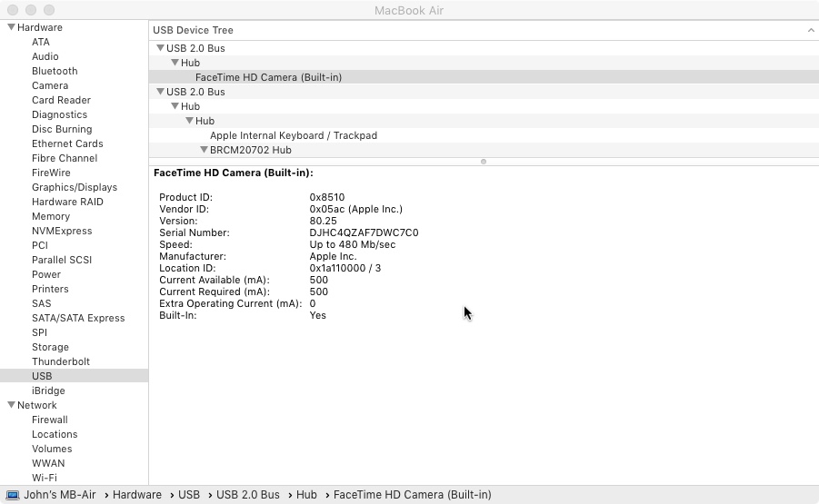The height and width of the screenshot is (504, 819).
Task: Select ATA in the sidebar
Action: coord(41,42)
